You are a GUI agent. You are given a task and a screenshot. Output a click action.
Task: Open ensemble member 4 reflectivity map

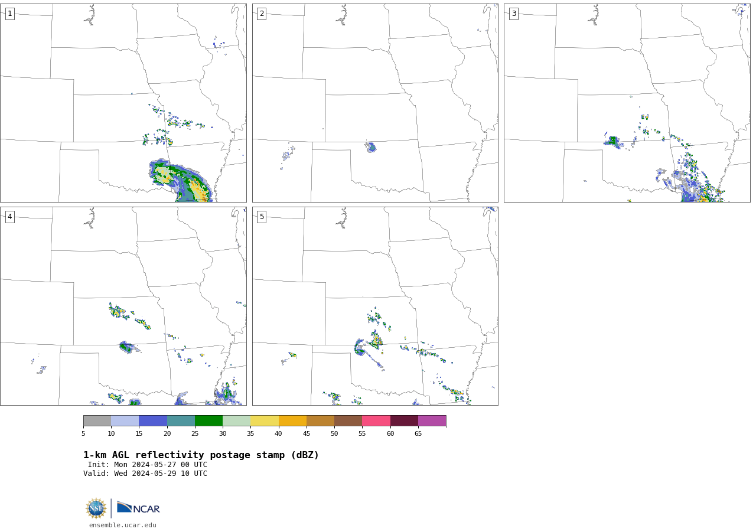click(123, 306)
